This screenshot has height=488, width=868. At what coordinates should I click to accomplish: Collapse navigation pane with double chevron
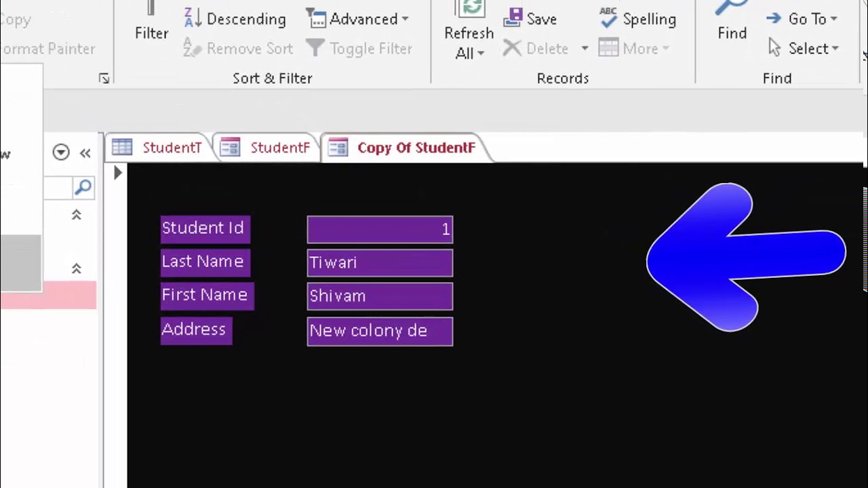(85, 153)
